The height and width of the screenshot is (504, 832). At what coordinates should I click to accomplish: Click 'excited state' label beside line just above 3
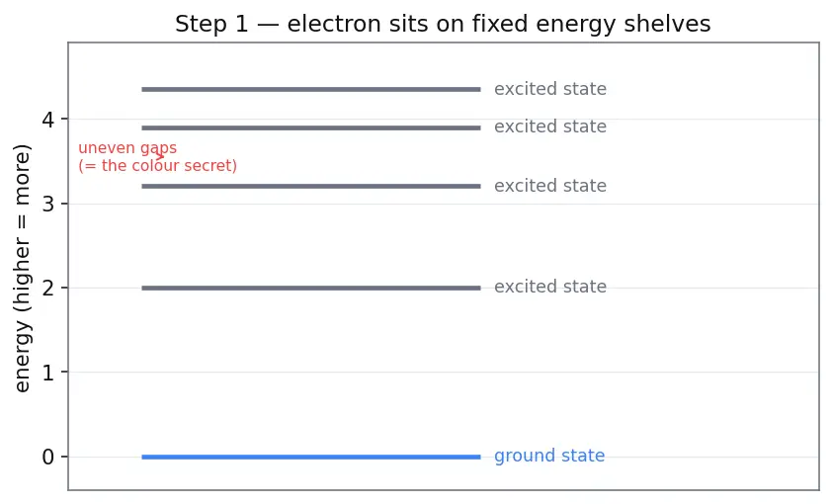pos(550,186)
